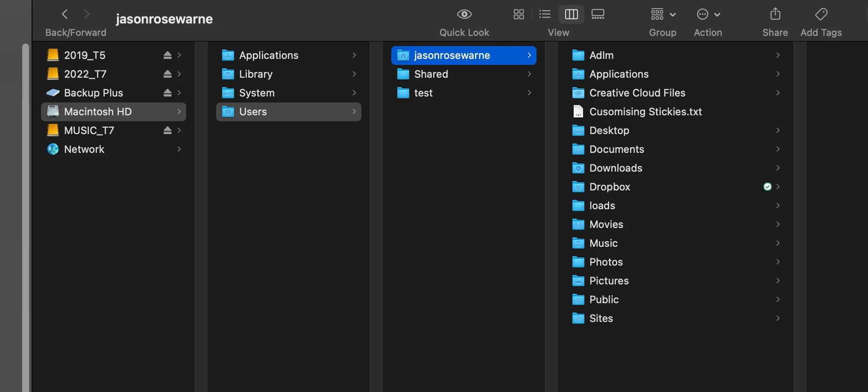Click the Users folder icon
This screenshot has width=868, height=392.
[x=228, y=111]
